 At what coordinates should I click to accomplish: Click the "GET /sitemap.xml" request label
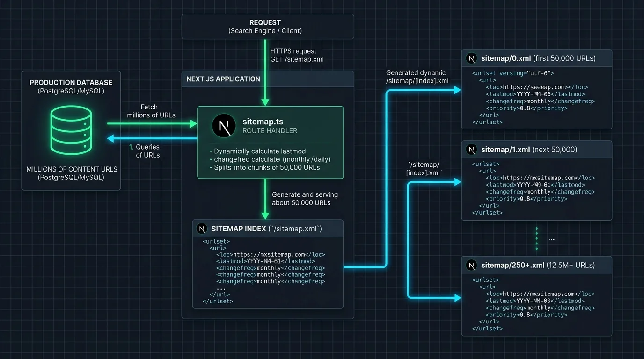pos(297,59)
